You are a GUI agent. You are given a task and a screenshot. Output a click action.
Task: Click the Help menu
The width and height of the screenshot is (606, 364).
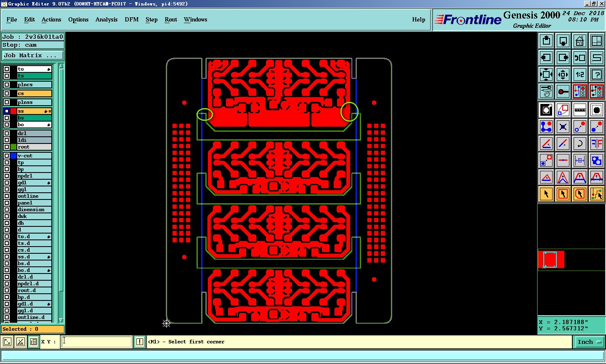click(419, 19)
